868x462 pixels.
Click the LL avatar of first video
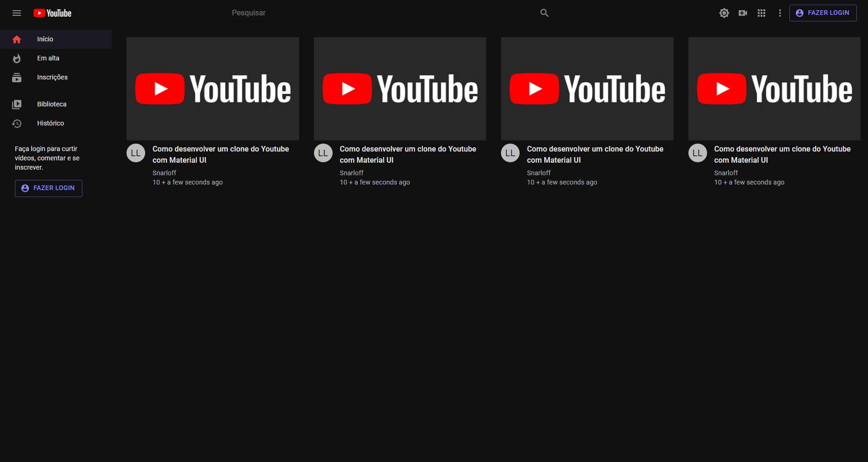coord(136,153)
